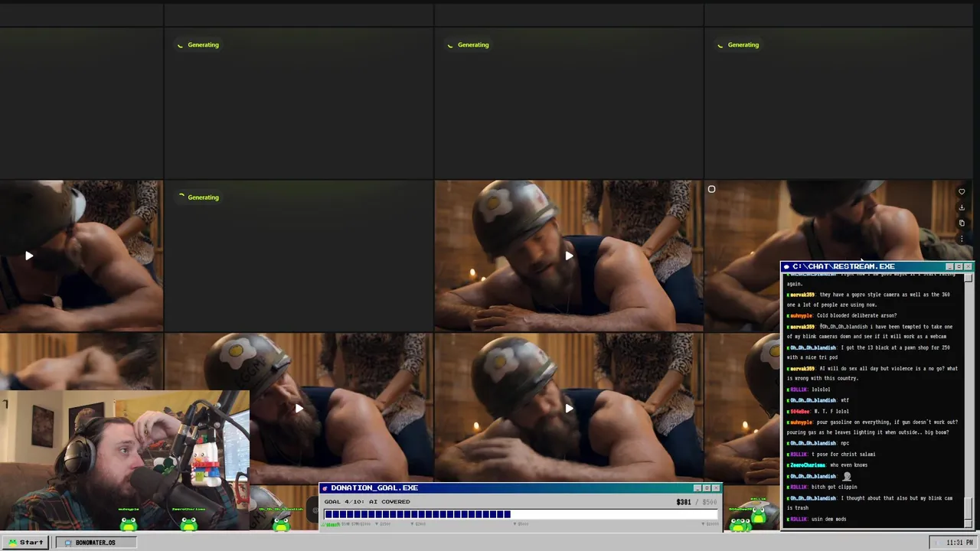Tick the selection checkbox on hovered video
980x551 pixels.
711,189
